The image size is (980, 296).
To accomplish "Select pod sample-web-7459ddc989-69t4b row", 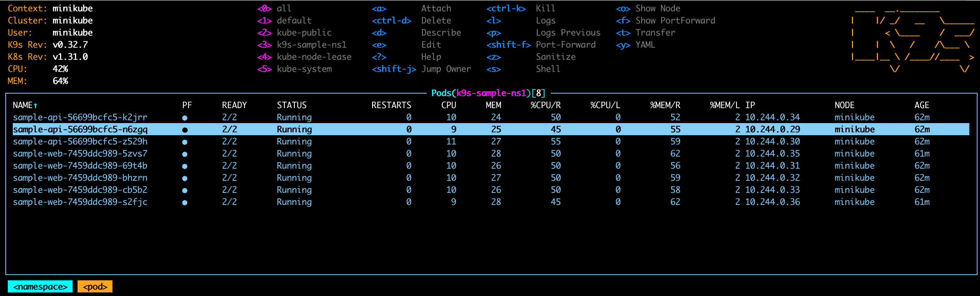I will pyautogui.click(x=491, y=166).
